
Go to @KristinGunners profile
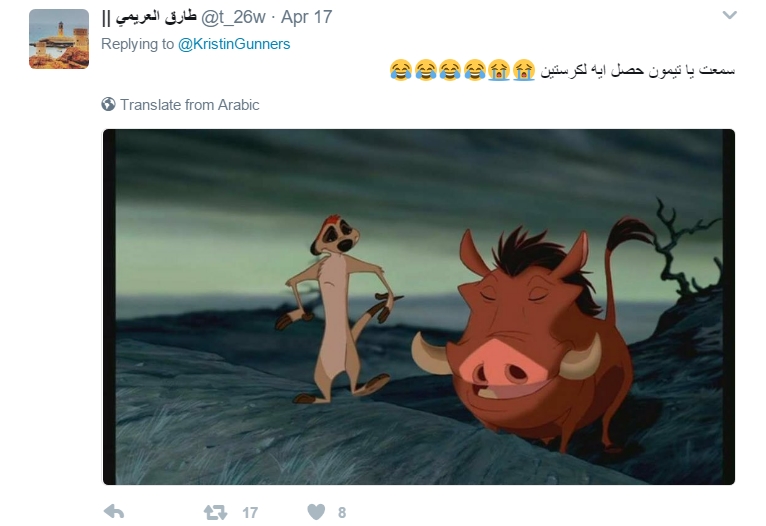point(234,44)
